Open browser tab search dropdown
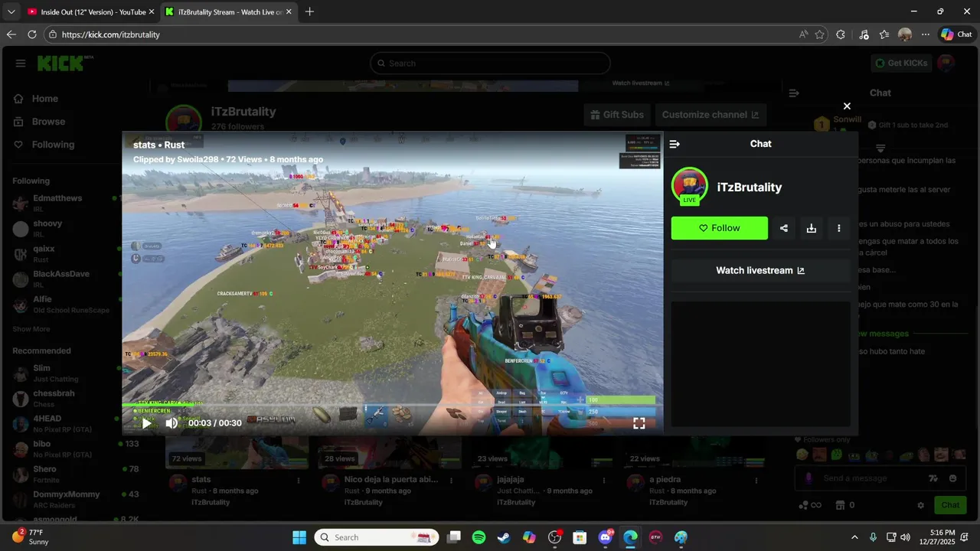The height and width of the screenshot is (551, 980). (x=11, y=12)
